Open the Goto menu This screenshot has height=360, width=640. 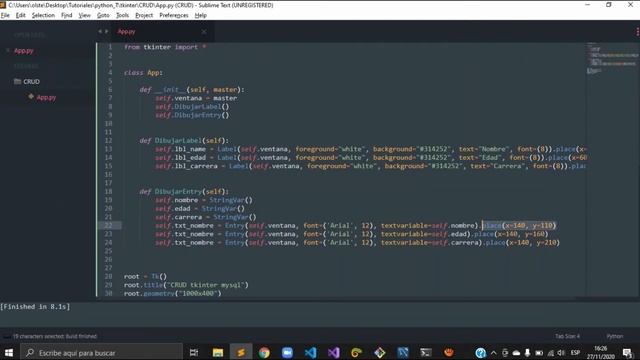103,15
